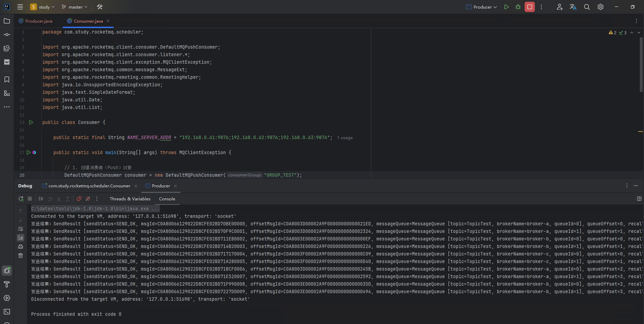Open the Commit tool window
Image resolution: width=644 pixels, height=324 pixels.
click(7, 35)
